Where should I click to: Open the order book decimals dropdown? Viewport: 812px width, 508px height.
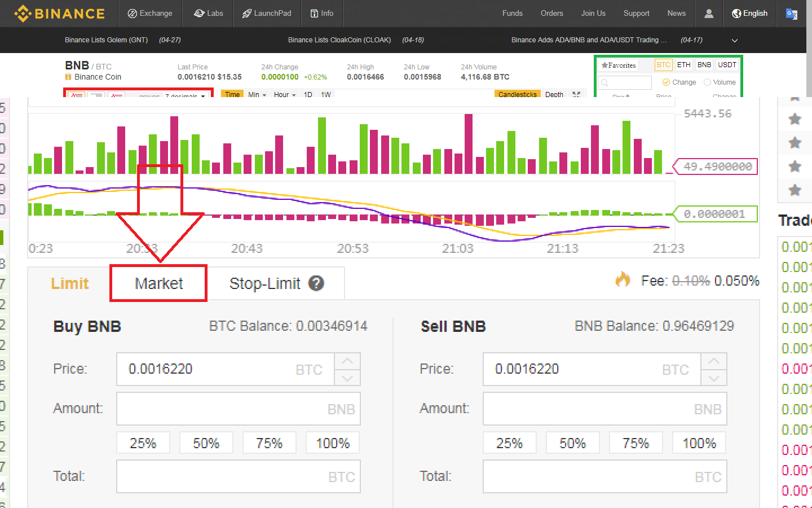coord(185,96)
